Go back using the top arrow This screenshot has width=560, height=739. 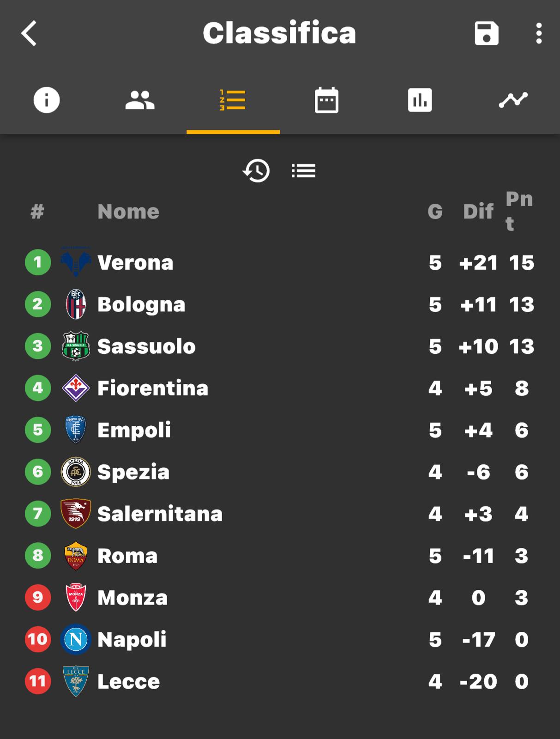click(29, 33)
